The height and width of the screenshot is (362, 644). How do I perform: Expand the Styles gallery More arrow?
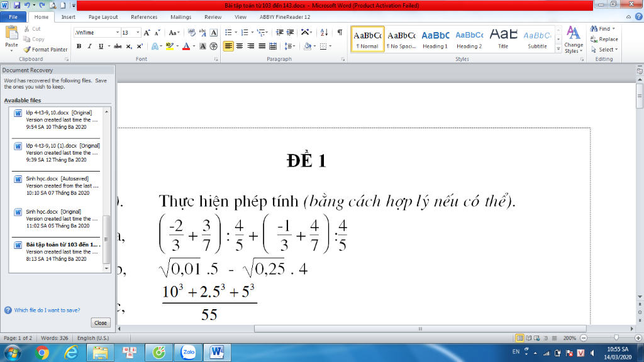[558, 49]
